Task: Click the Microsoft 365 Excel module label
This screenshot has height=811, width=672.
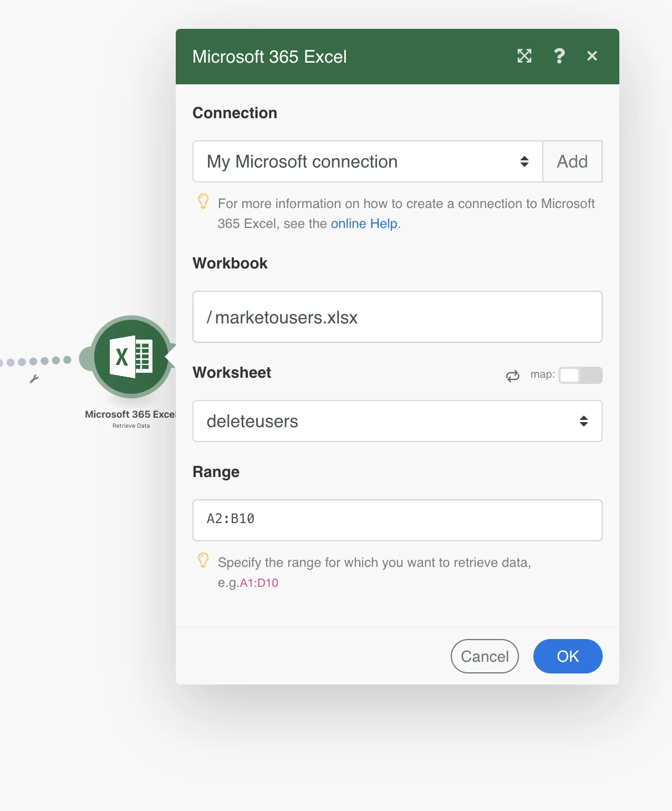Action: tap(130, 414)
